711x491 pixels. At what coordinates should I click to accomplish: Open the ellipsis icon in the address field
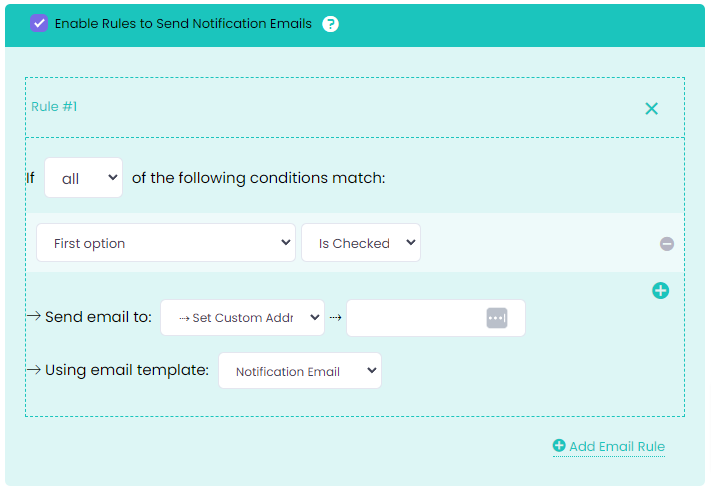point(497,317)
